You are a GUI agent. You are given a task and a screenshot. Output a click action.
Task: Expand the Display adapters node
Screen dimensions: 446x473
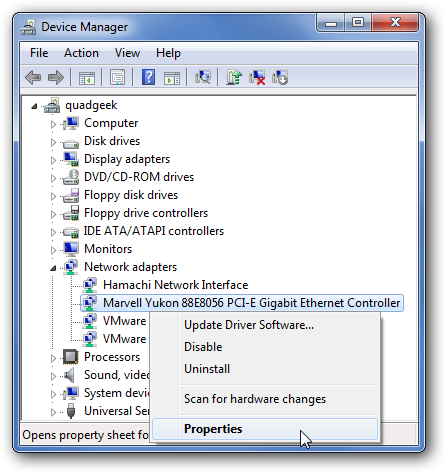pyautogui.click(x=53, y=160)
